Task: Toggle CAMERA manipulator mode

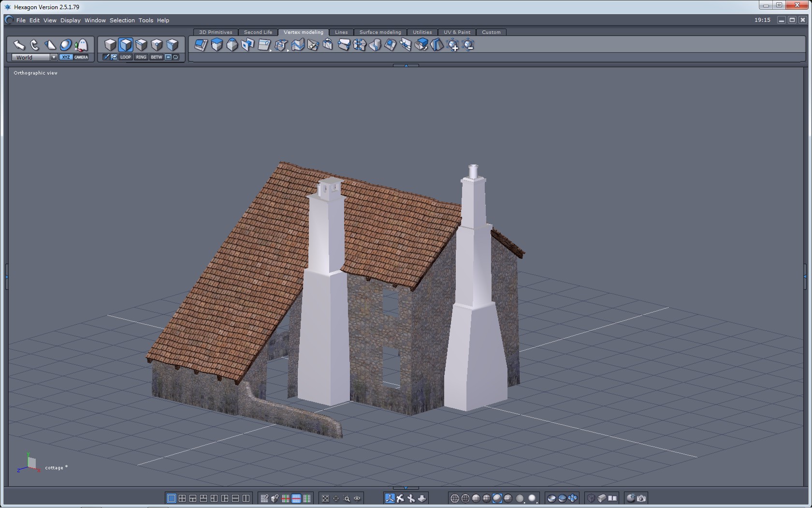Action: point(81,57)
